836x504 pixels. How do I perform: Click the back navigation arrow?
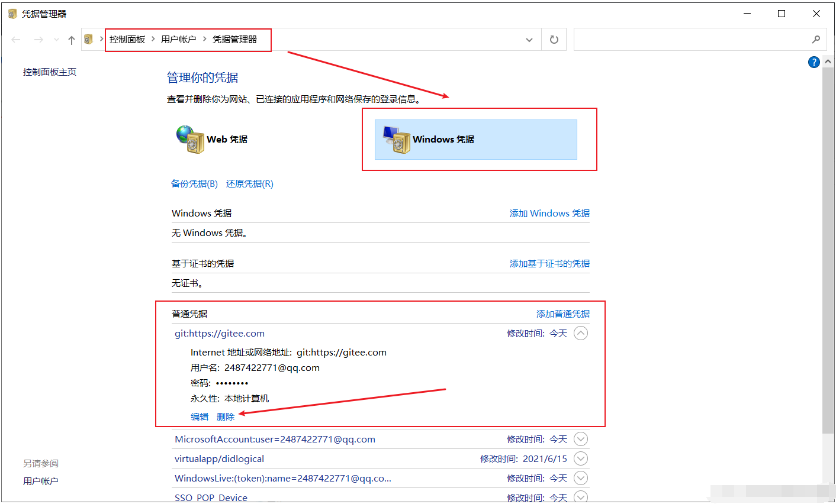[16, 40]
